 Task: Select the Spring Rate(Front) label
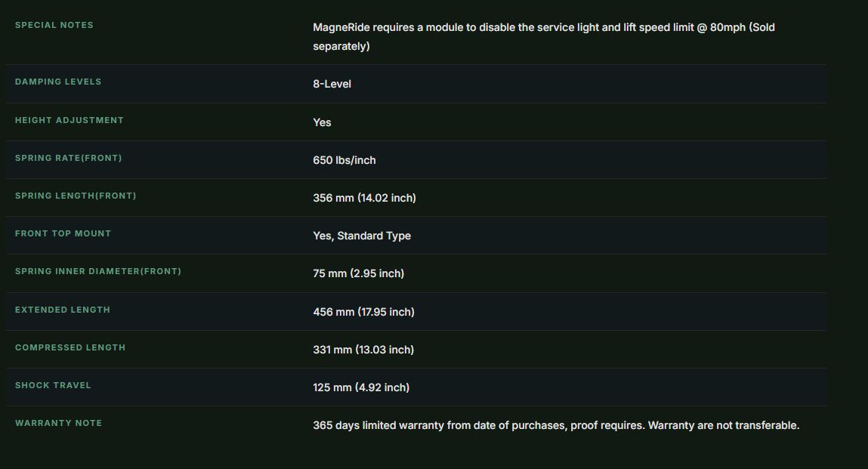tap(68, 158)
